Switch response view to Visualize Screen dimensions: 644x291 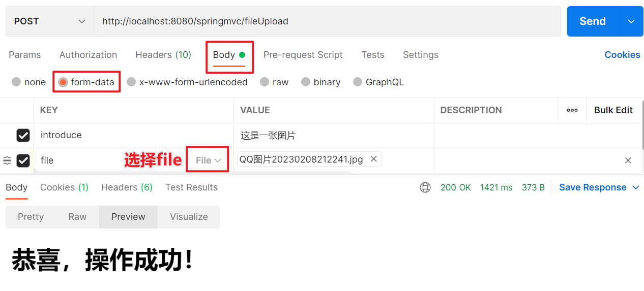189,217
